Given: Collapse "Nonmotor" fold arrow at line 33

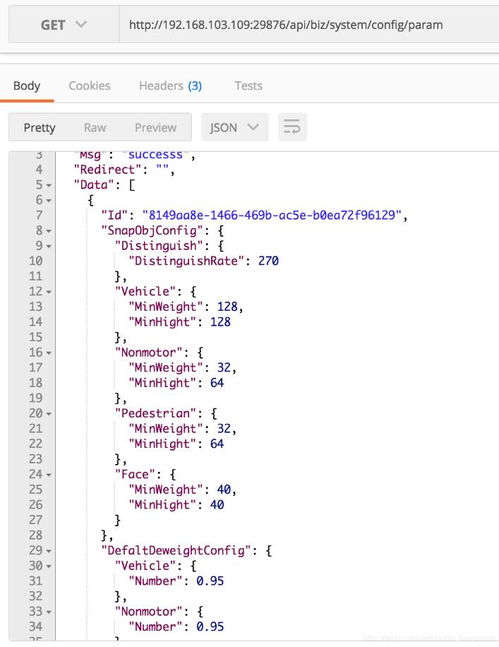Looking at the screenshot, I should point(49,612).
